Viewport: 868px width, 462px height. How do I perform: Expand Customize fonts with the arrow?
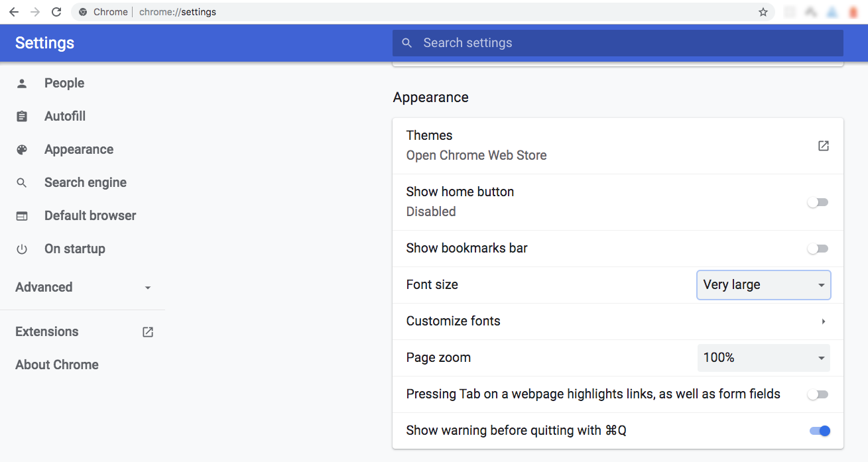point(824,321)
